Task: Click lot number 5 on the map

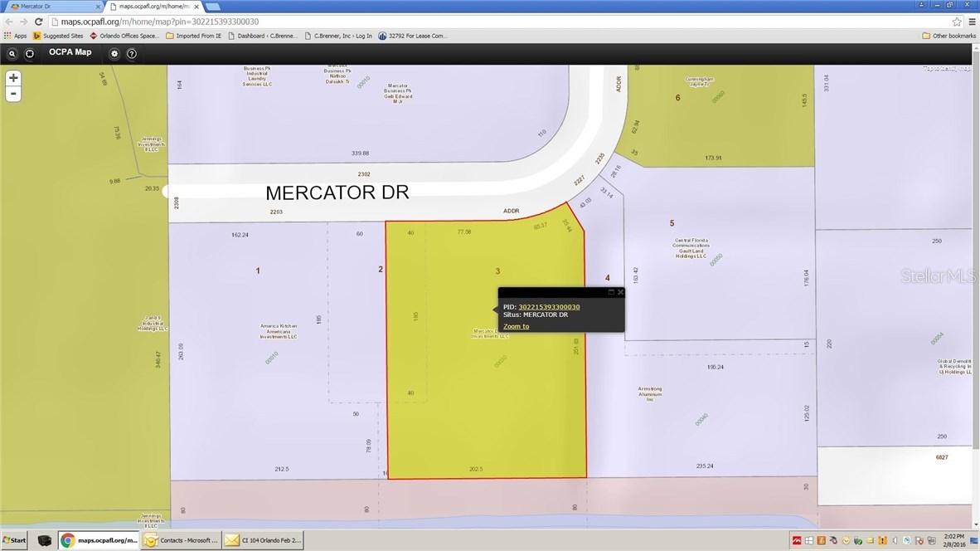Action: pos(672,223)
